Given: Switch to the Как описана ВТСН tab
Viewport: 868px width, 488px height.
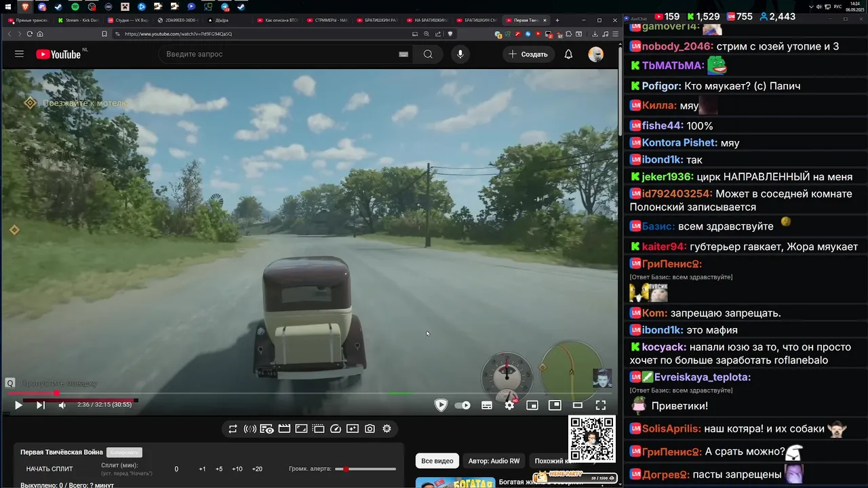Looking at the screenshot, I should pyautogui.click(x=278, y=20).
